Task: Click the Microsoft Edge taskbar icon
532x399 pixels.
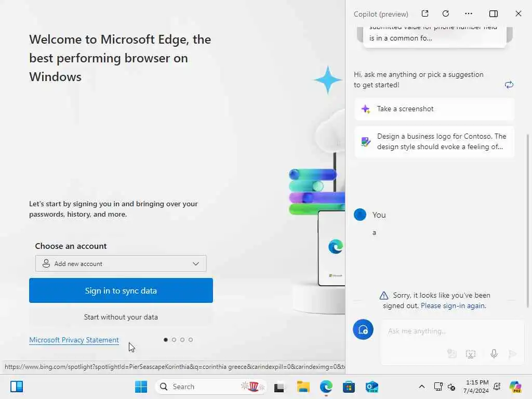Action: pyautogui.click(x=326, y=387)
